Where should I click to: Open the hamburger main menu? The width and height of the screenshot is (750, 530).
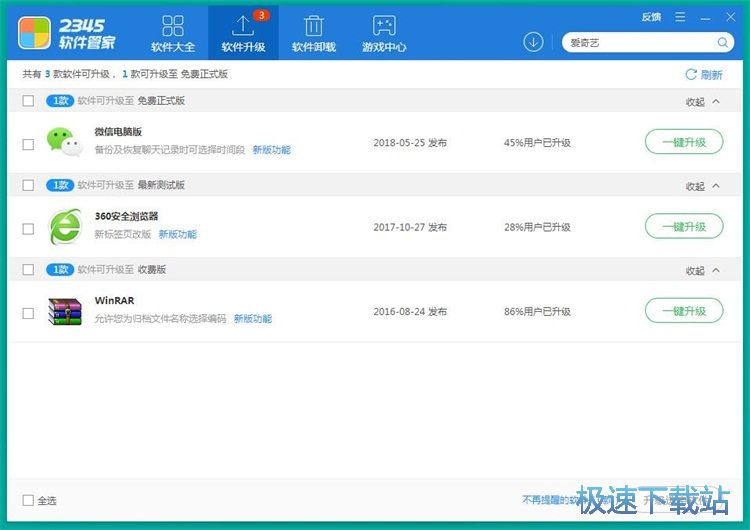[x=680, y=17]
